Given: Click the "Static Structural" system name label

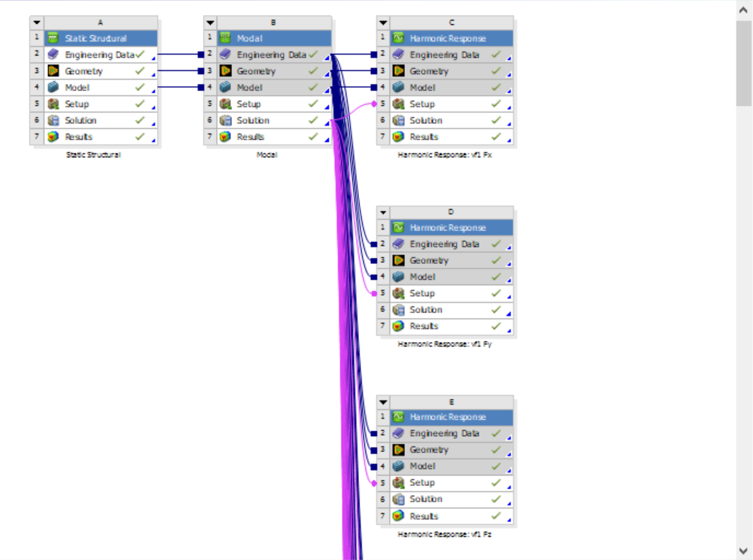Looking at the screenshot, I should pos(93,155).
